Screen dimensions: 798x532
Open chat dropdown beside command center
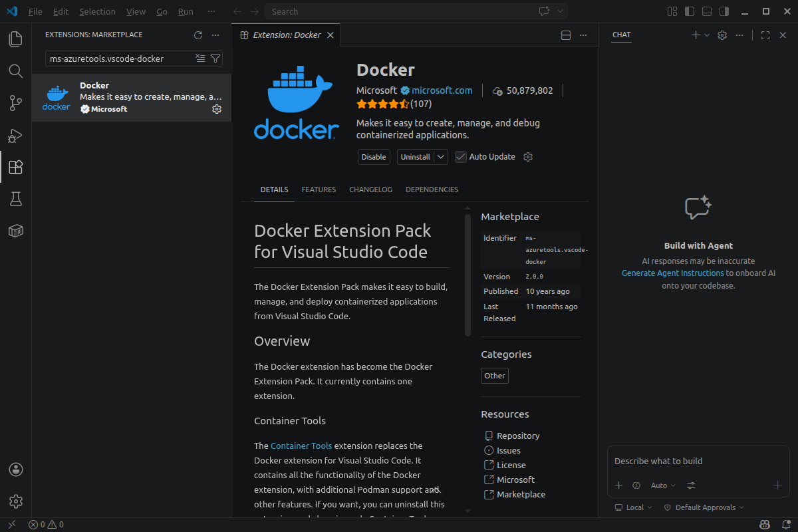561,11
